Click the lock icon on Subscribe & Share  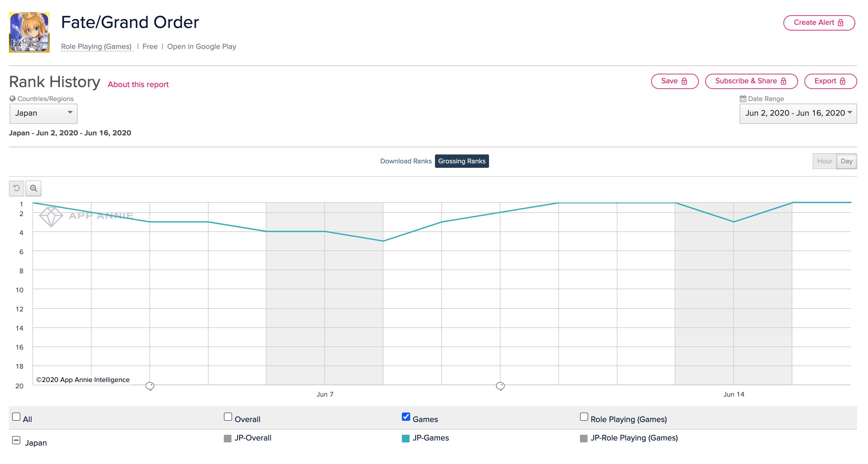tap(783, 81)
